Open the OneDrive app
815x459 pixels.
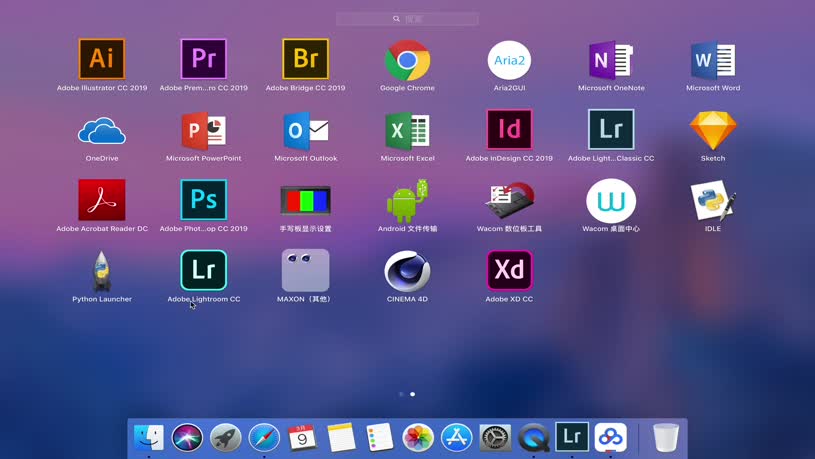[x=102, y=130]
